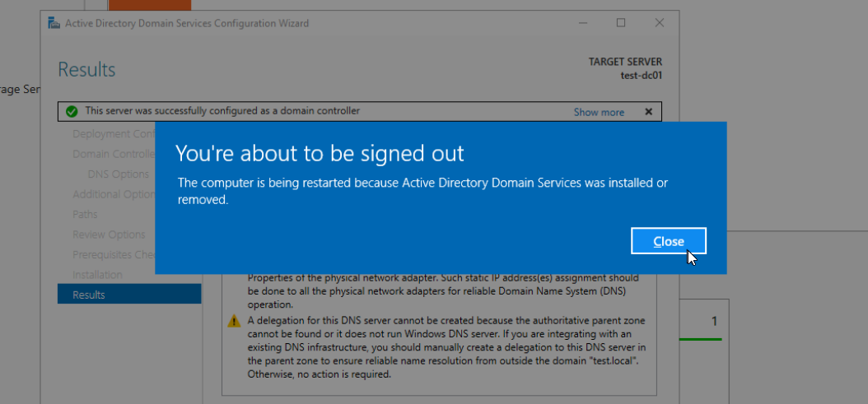Select the DNS Options wizard step

118,174
